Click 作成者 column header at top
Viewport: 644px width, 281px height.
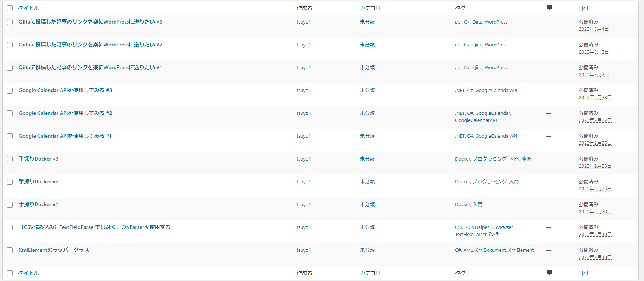coord(305,8)
